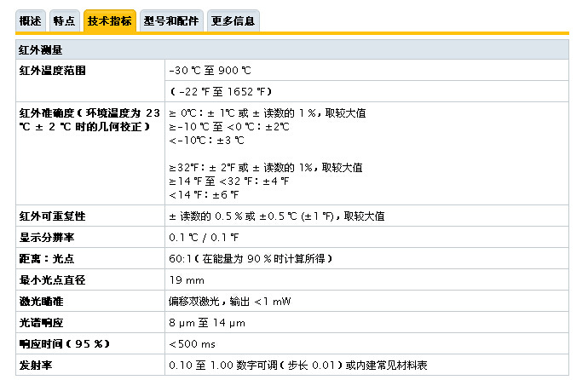The height and width of the screenshot is (380, 588).
Task: Click the 响应时间 (95 %) row label
Action: pyautogui.click(x=66, y=344)
